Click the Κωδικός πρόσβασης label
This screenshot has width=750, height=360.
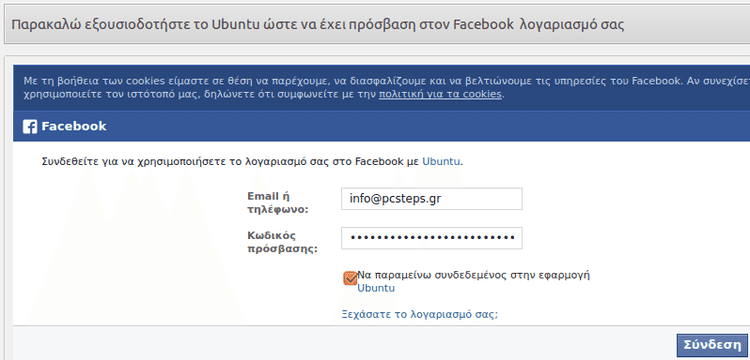click(282, 242)
